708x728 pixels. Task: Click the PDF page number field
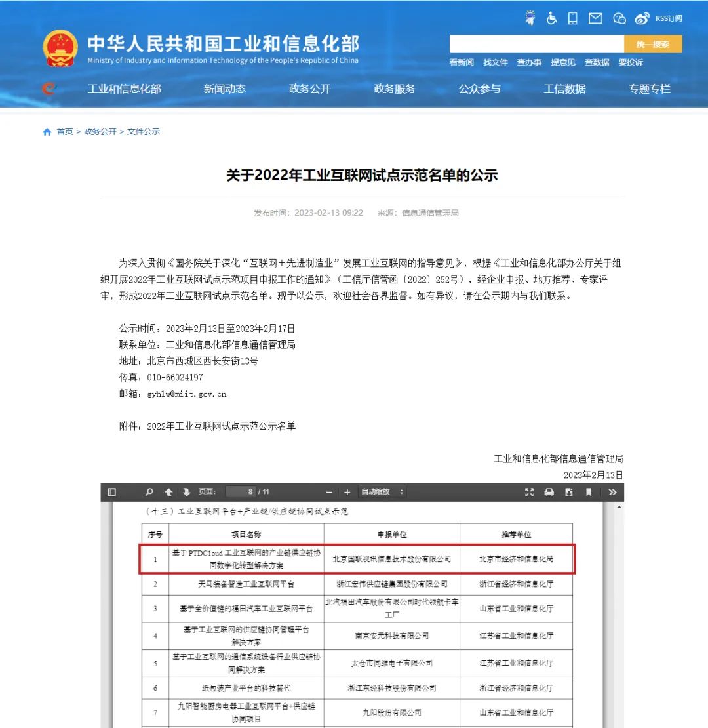[240, 492]
